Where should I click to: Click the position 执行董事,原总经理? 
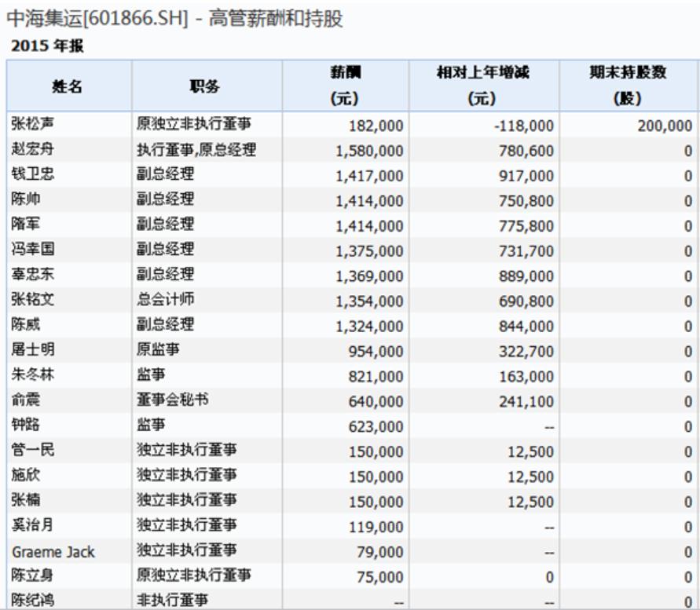pos(196,149)
